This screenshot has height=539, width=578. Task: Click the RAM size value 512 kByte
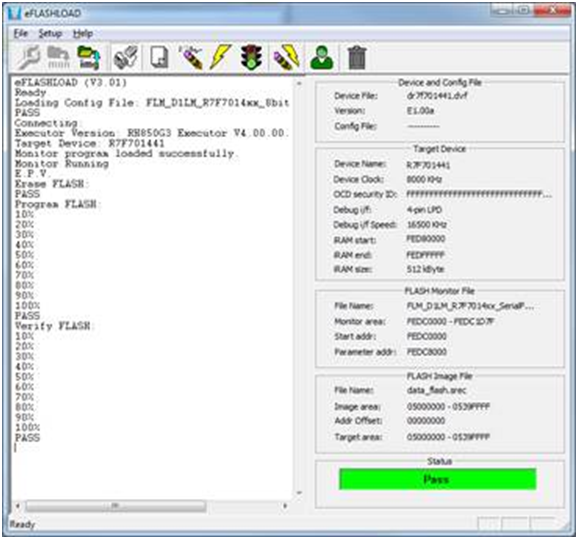pos(425,270)
